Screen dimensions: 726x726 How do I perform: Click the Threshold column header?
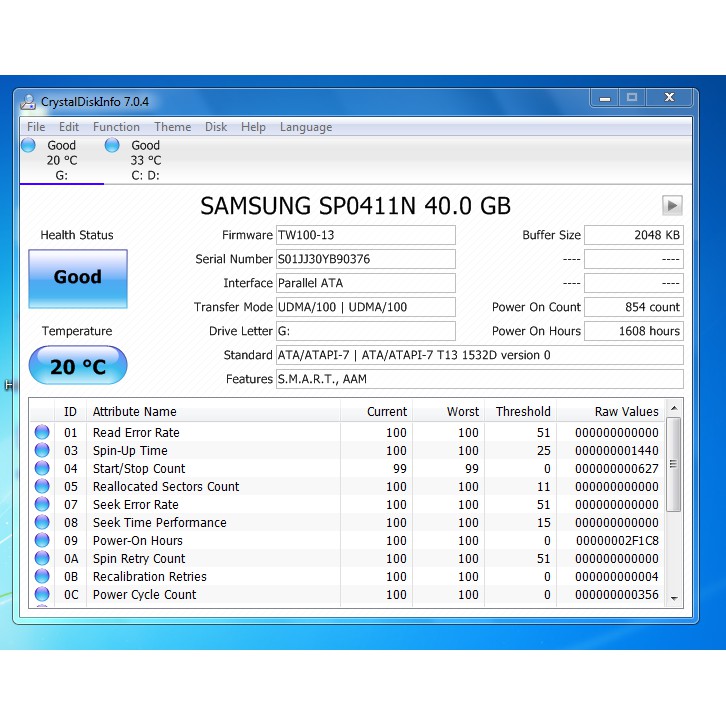(x=520, y=411)
